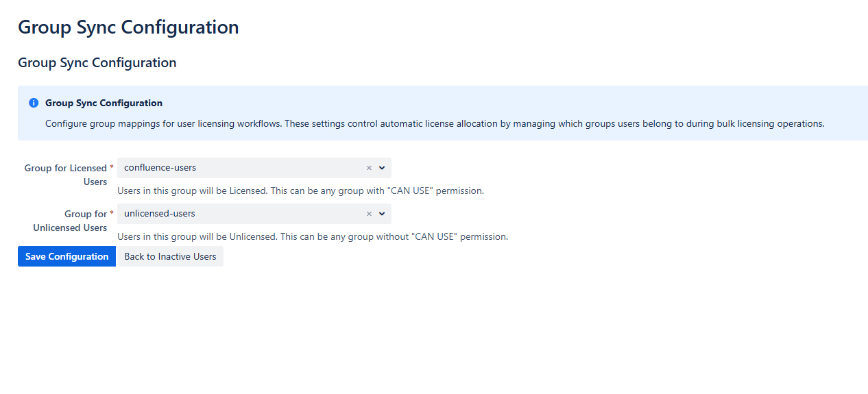
Task: Expand the Group for Licensed Users dropdown arrow
Action: [x=382, y=168]
